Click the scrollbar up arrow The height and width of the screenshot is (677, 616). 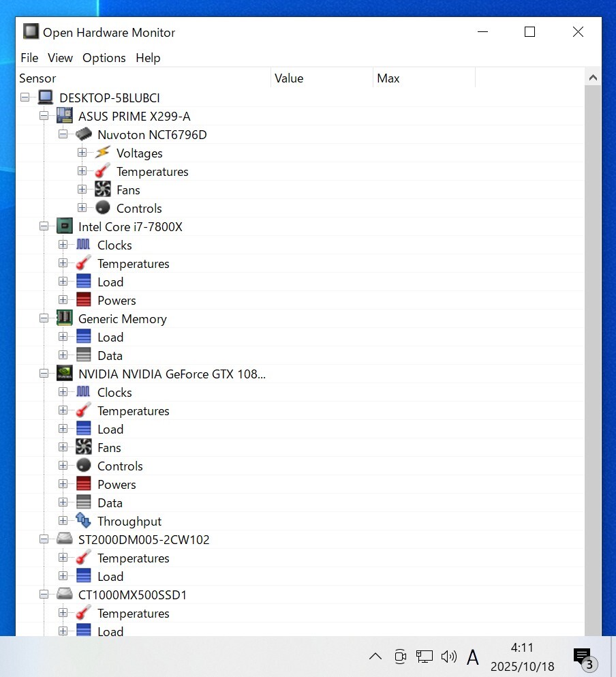593,78
